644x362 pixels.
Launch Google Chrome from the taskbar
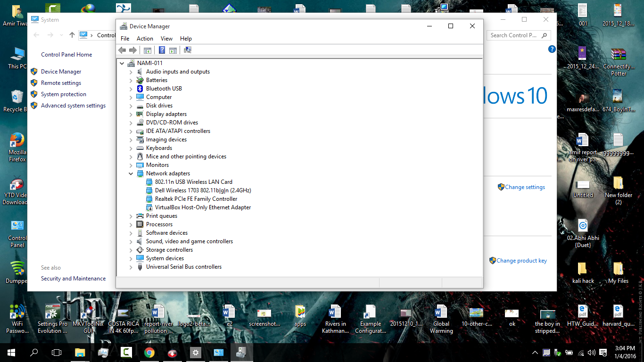(149, 352)
